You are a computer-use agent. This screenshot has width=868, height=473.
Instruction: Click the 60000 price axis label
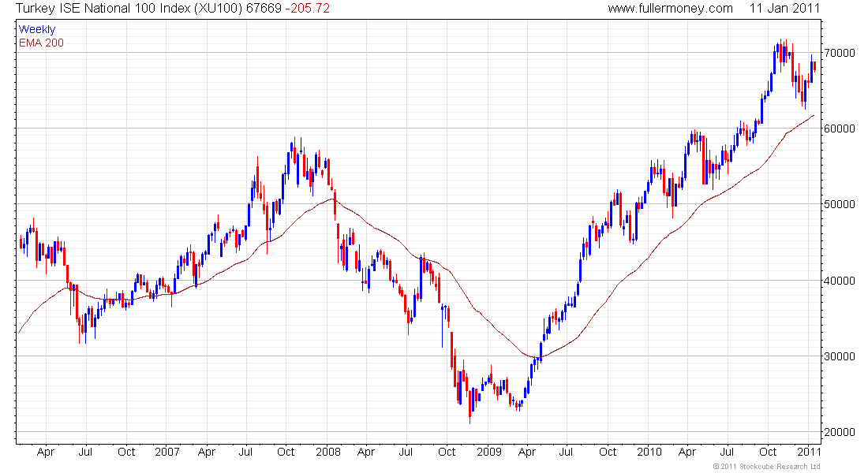coord(840,128)
